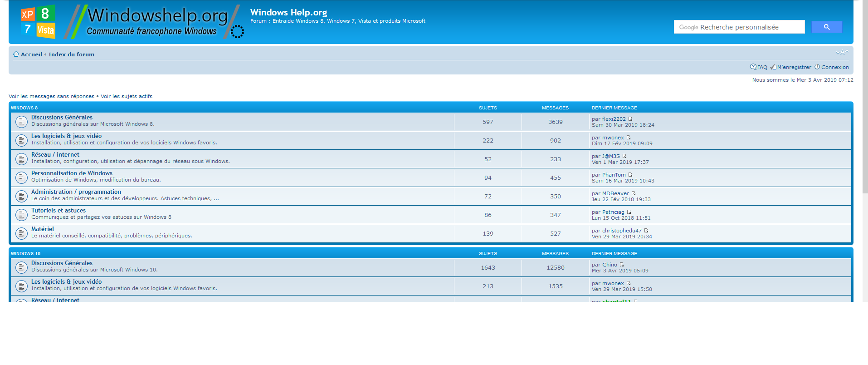Image resolution: width=868 pixels, height=365 pixels.
Task: Click the change font size icon
Action: [842, 52]
